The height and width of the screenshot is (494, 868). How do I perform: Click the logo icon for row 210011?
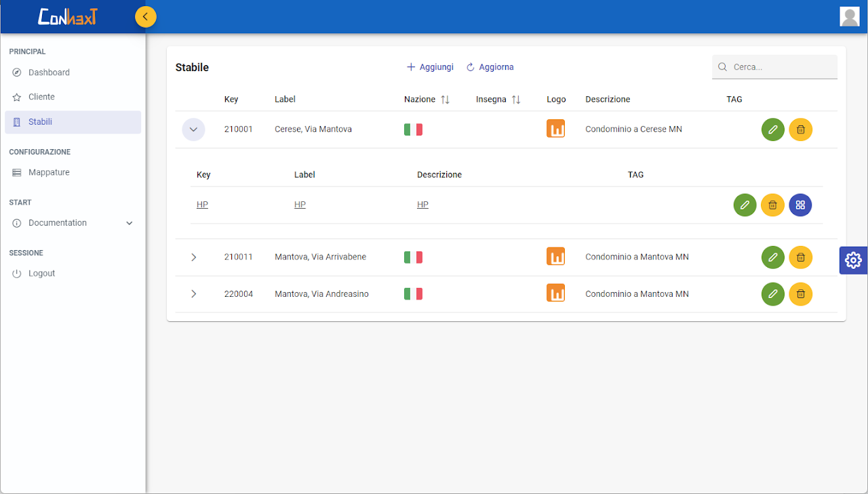click(x=555, y=257)
